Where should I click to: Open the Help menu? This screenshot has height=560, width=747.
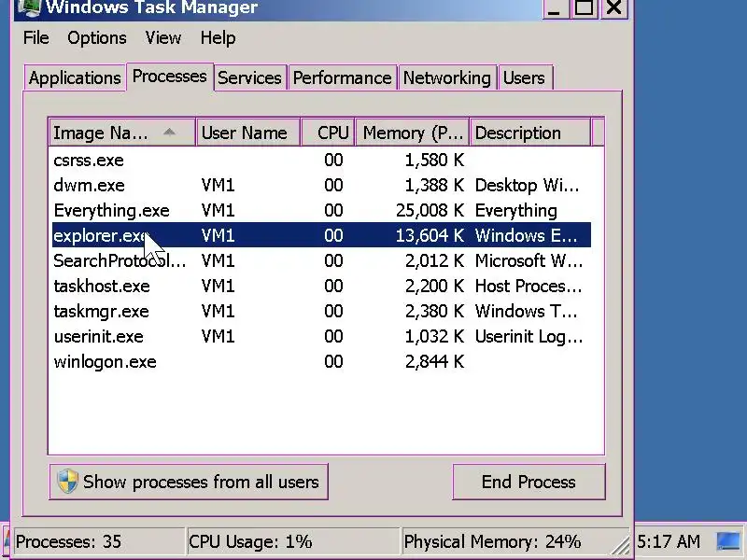(x=218, y=37)
